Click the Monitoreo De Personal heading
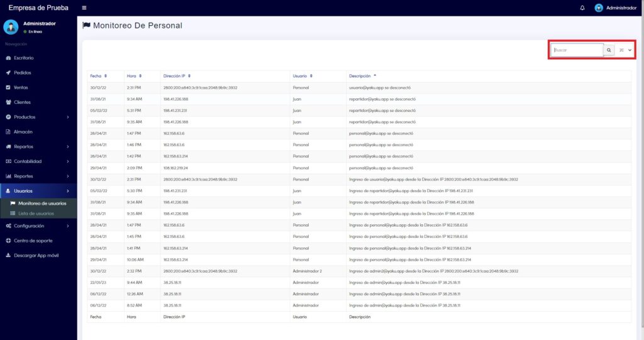The height and width of the screenshot is (340, 644). pos(138,25)
